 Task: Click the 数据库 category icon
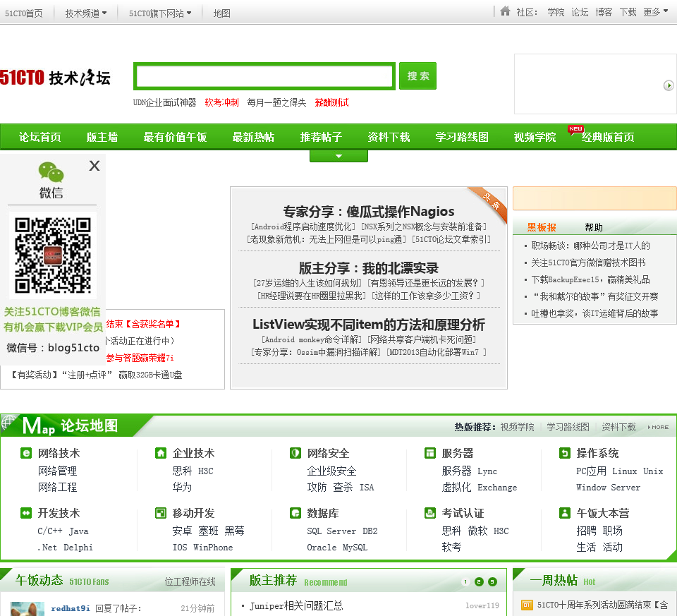(295, 513)
